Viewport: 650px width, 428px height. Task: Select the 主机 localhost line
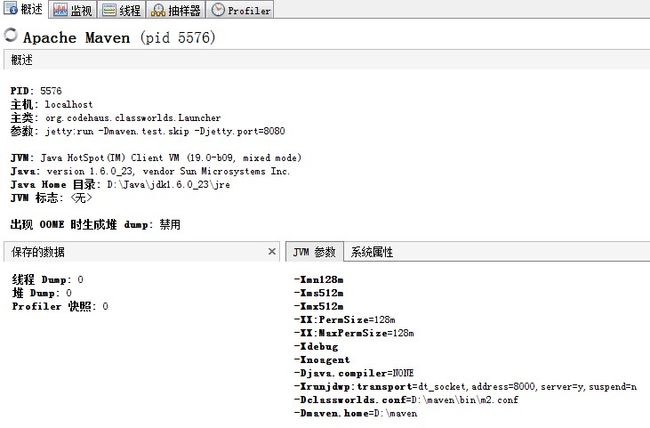51,104
